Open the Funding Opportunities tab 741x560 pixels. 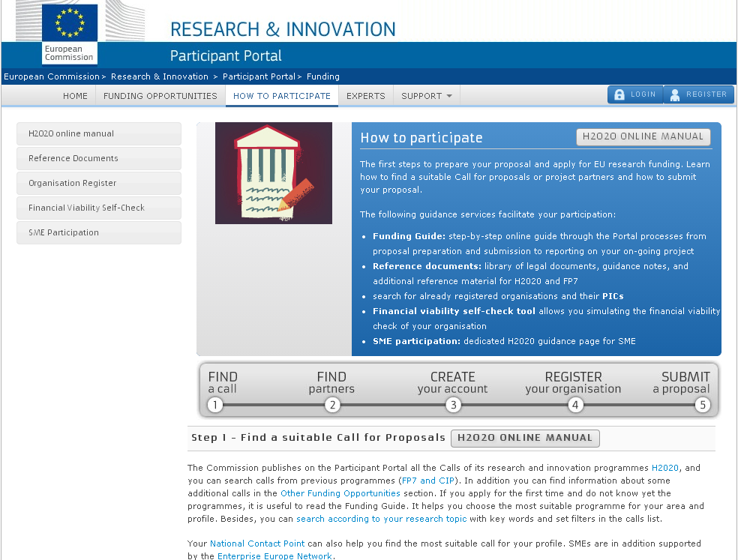click(x=160, y=96)
